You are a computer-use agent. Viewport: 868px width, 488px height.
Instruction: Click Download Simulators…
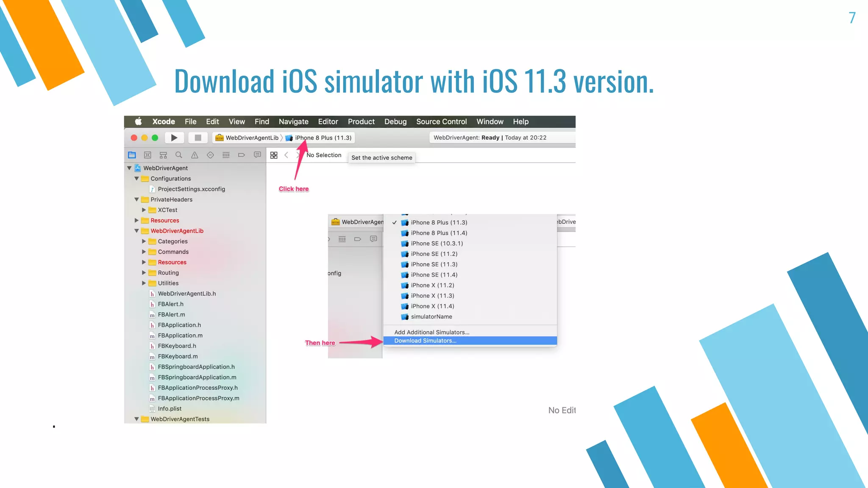pyautogui.click(x=470, y=341)
